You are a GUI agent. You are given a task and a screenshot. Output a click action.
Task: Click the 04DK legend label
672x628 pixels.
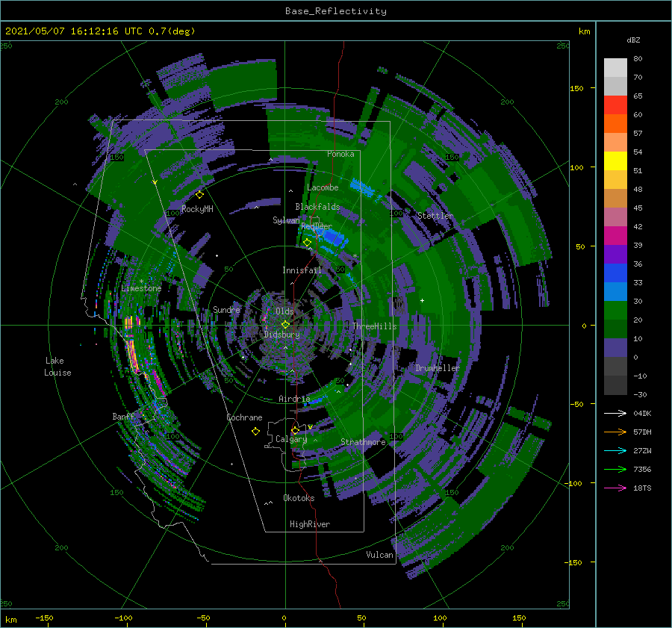[642, 414]
